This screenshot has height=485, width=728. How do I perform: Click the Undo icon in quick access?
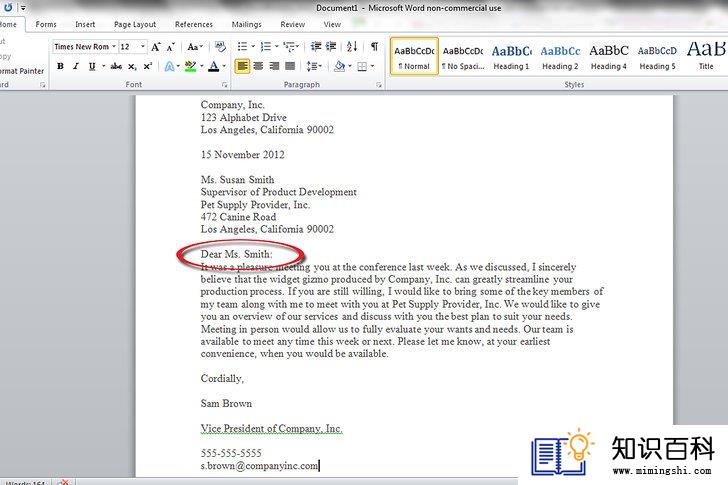tap(8, 7)
